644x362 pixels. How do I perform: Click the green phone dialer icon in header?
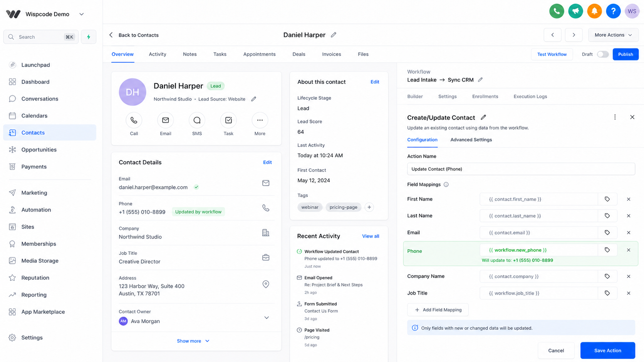click(557, 11)
